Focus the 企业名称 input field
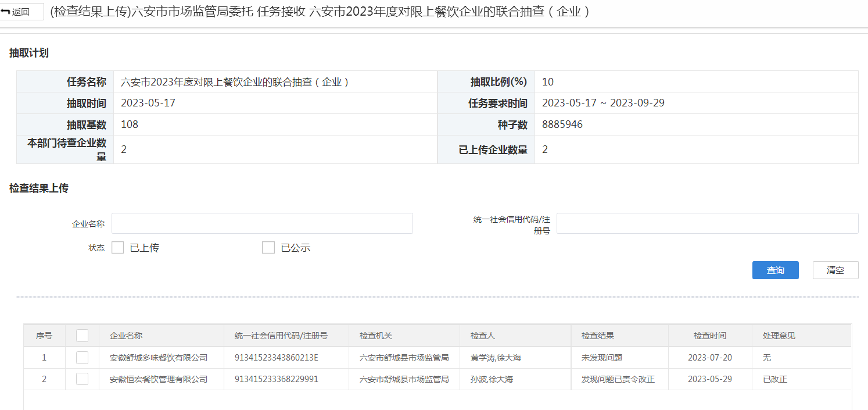This screenshot has width=868, height=410. tap(262, 223)
